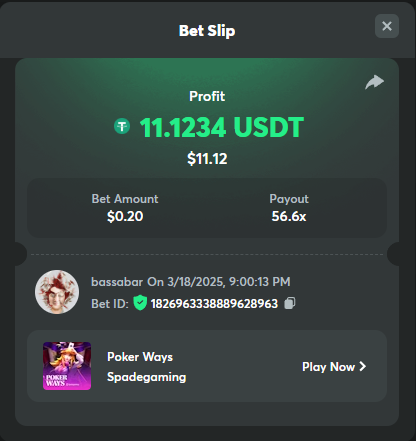Click the share arrow icon
This screenshot has height=441, width=416.
point(374,82)
